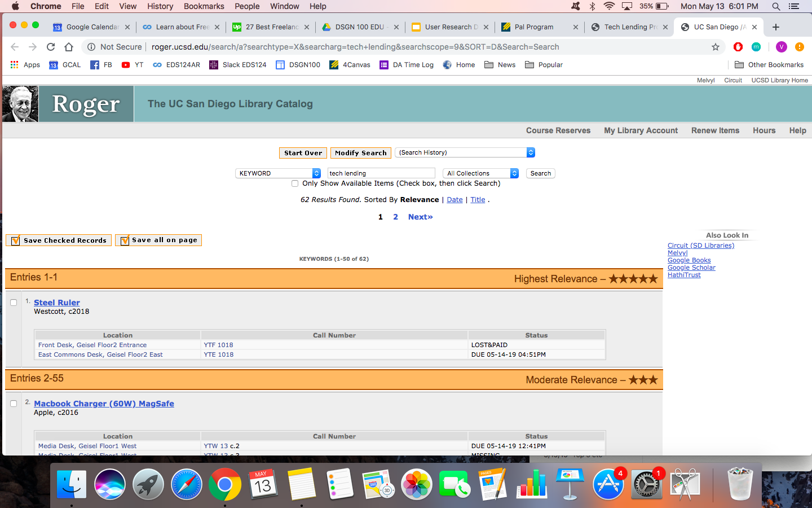Screen dimensions: 812x508
Task: Click call number YTF 1018
Action: click(x=218, y=345)
